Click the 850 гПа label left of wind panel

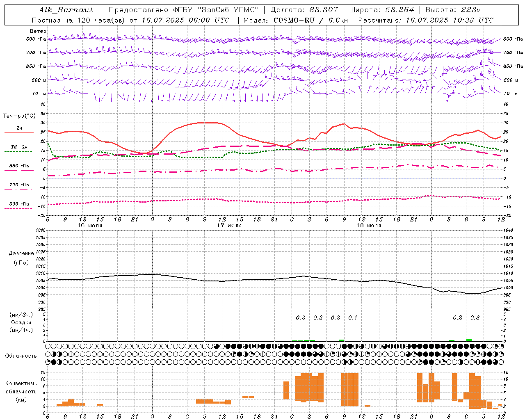point(36,66)
